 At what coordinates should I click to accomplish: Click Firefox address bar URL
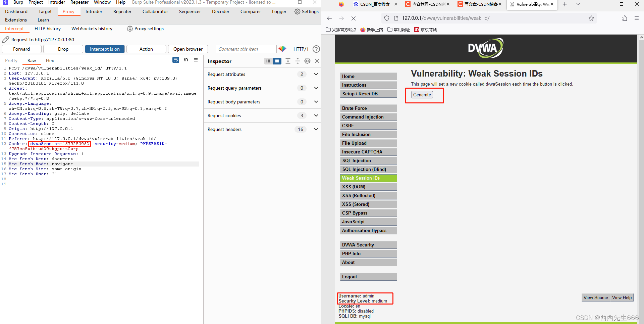[x=446, y=18]
